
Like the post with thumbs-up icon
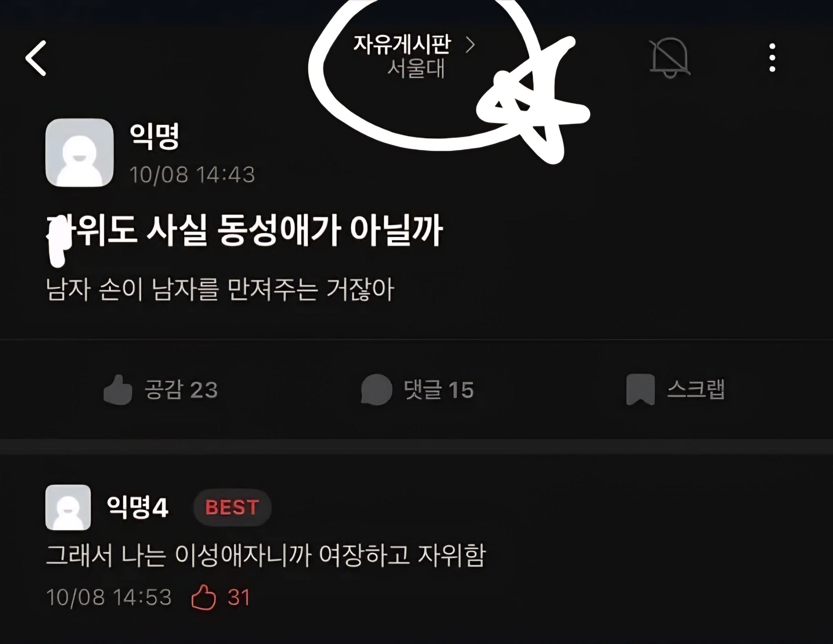118,390
